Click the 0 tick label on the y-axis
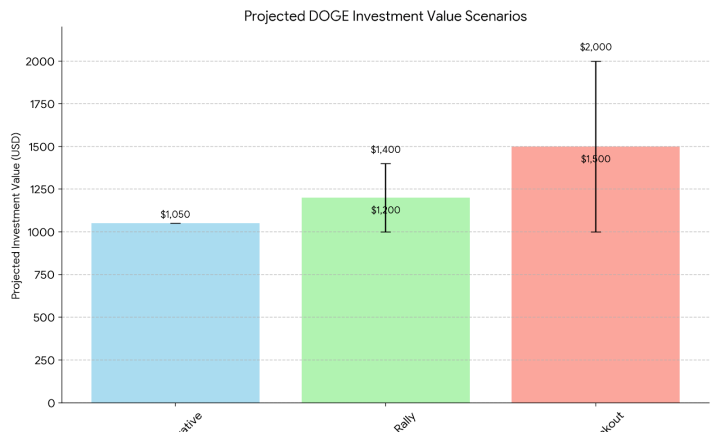The height and width of the screenshot is (432, 720). point(51,403)
